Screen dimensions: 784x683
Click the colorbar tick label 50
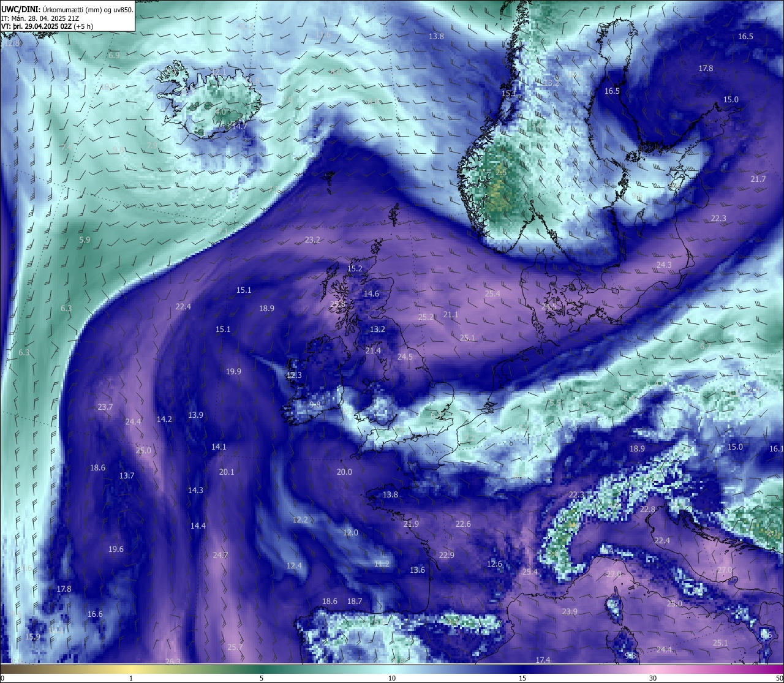(778, 678)
